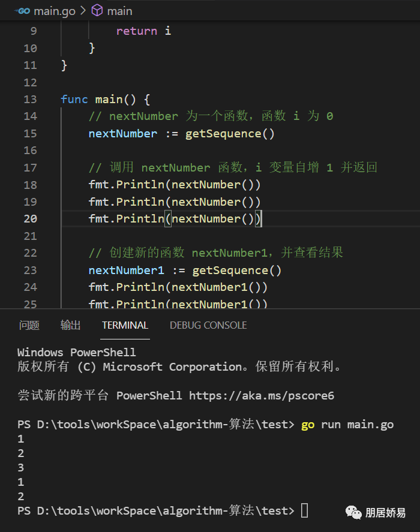
Task: Click the Microsoft Corporation copyright line
Action: click(179, 367)
